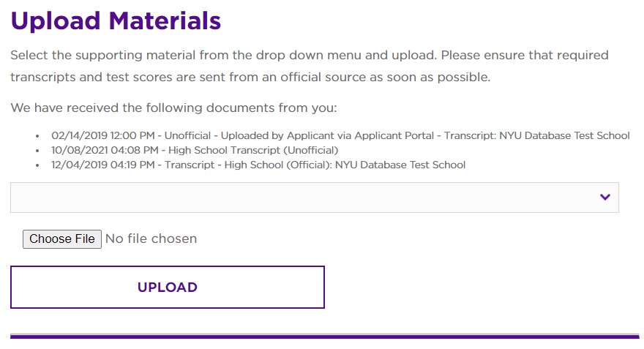
Task: Click the 'We have received the following documents' line
Action: point(173,108)
